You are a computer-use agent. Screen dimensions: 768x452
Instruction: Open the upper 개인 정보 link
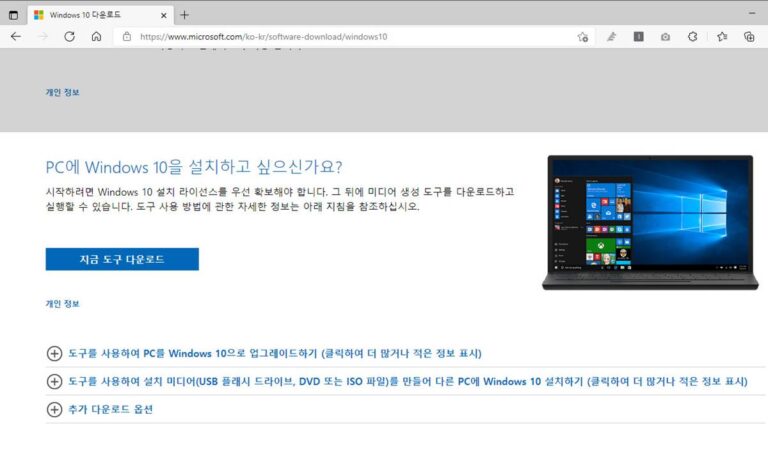(x=62, y=92)
